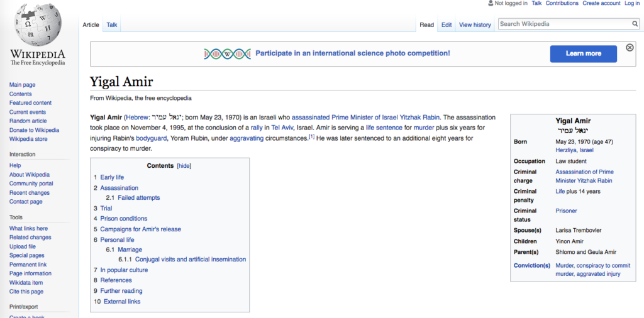Click Upload file link
Image resolution: width=644 pixels, height=318 pixels.
(23, 246)
